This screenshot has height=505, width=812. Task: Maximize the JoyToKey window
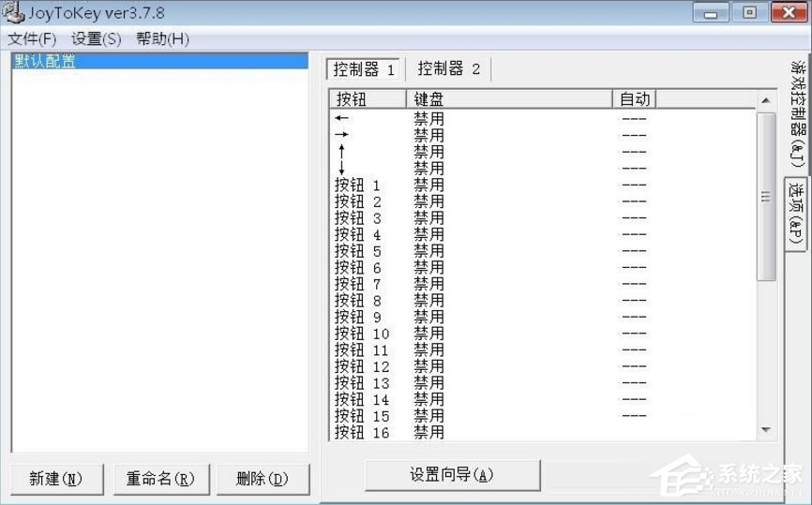[x=749, y=12]
